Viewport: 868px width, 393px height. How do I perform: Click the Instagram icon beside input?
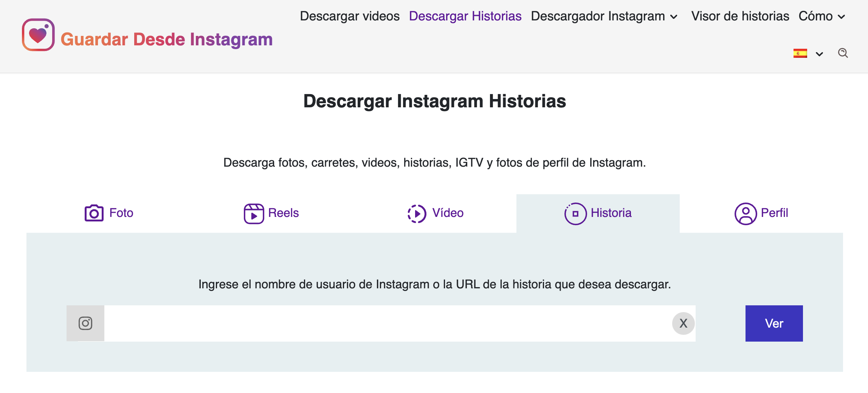(x=85, y=323)
